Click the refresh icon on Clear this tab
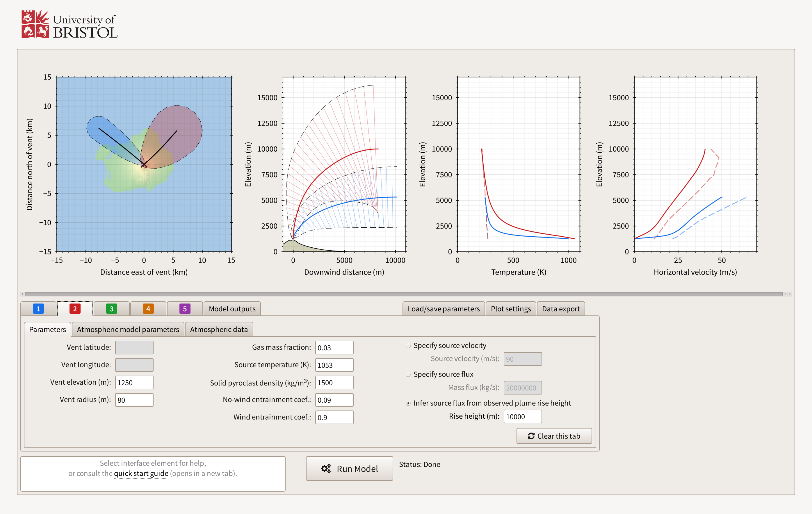Viewport: 812px width, 514px height. click(531, 436)
